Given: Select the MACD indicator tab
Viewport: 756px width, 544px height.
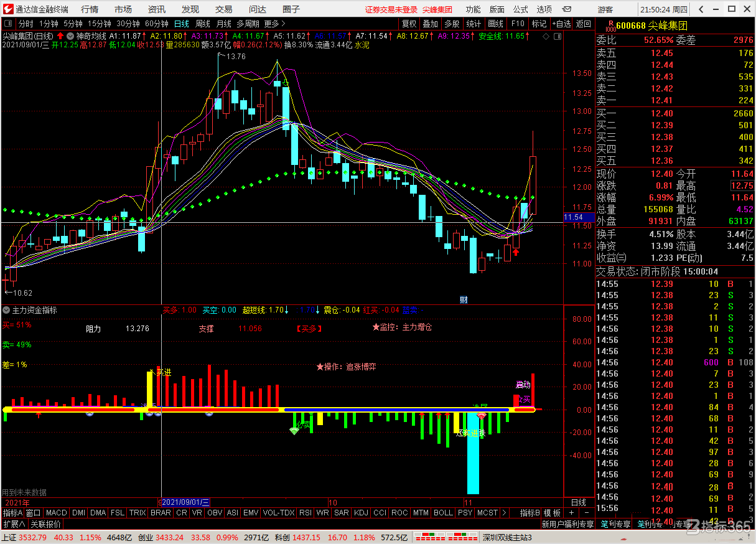Looking at the screenshot, I should (57, 513).
